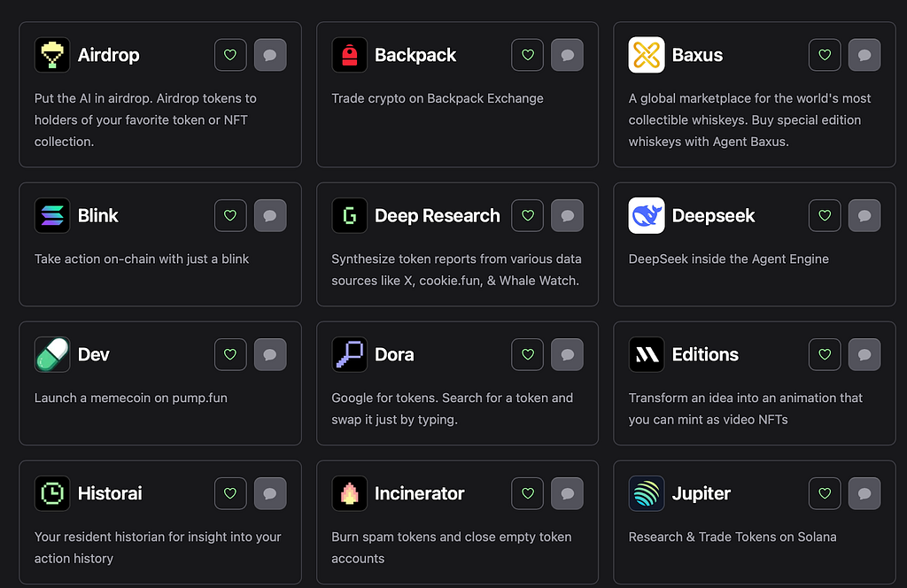Click the Blink striped logo icon
The image size is (907, 588).
(x=52, y=216)
